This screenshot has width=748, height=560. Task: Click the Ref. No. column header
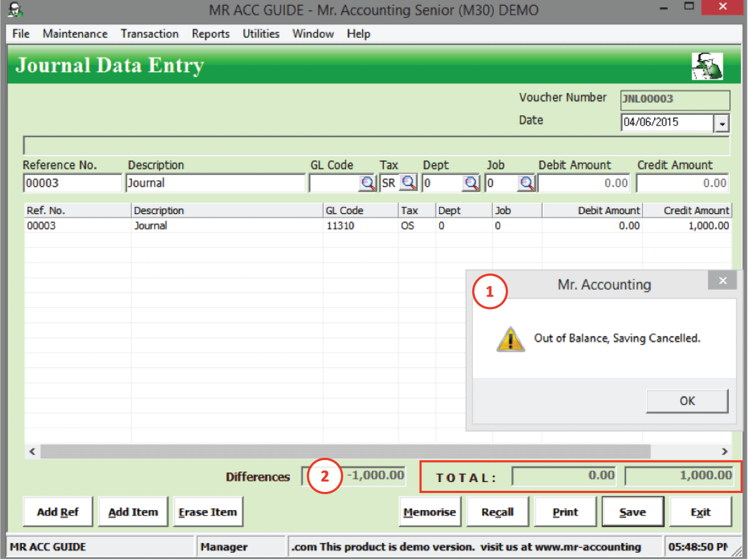pos(77,210)
